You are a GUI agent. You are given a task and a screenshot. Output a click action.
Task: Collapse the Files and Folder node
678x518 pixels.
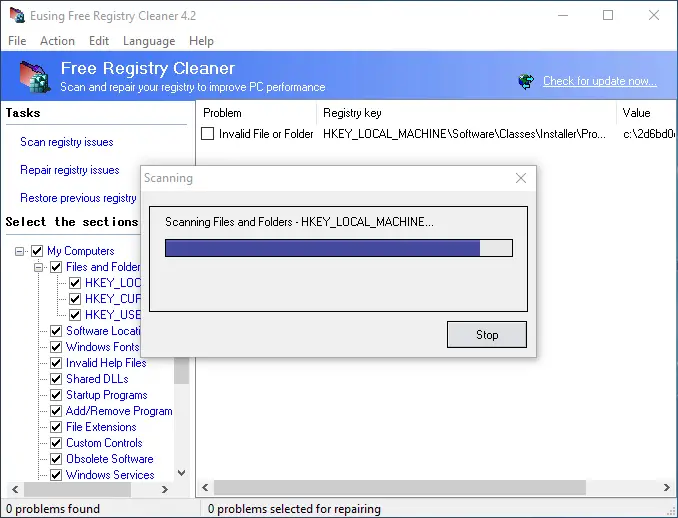click(x=38, y=267)
